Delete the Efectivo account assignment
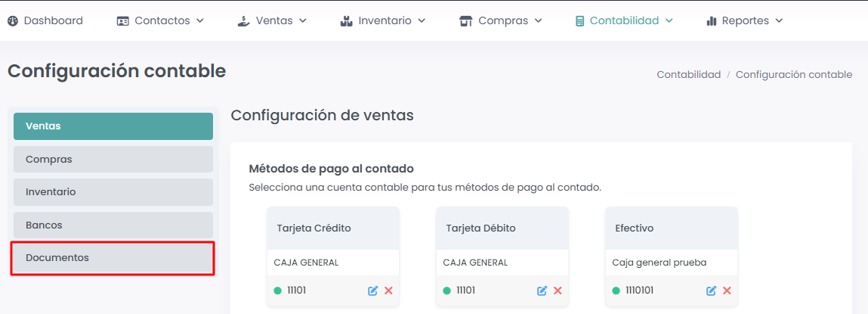Screen dimensions: 868x314 click(x=727, y=291)
